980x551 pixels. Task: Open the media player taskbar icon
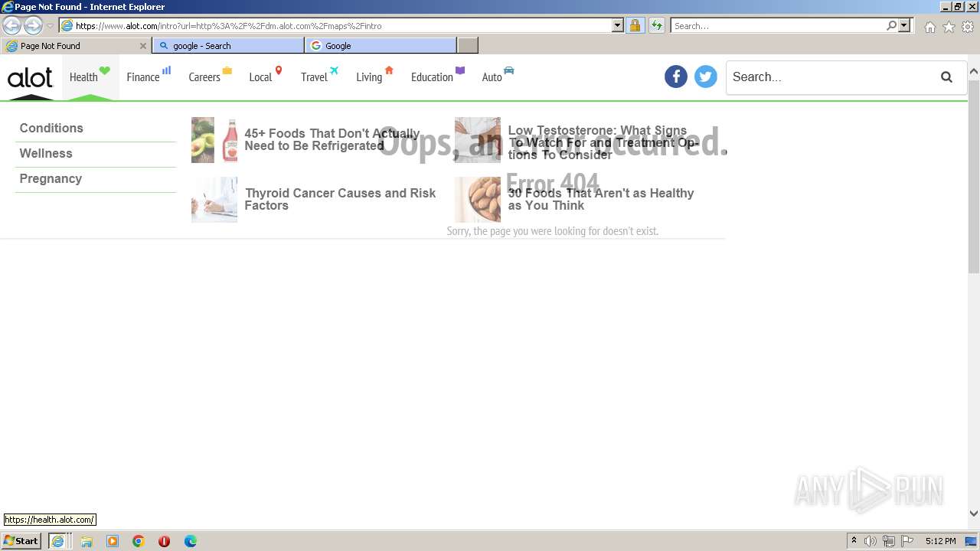point(113,541)
